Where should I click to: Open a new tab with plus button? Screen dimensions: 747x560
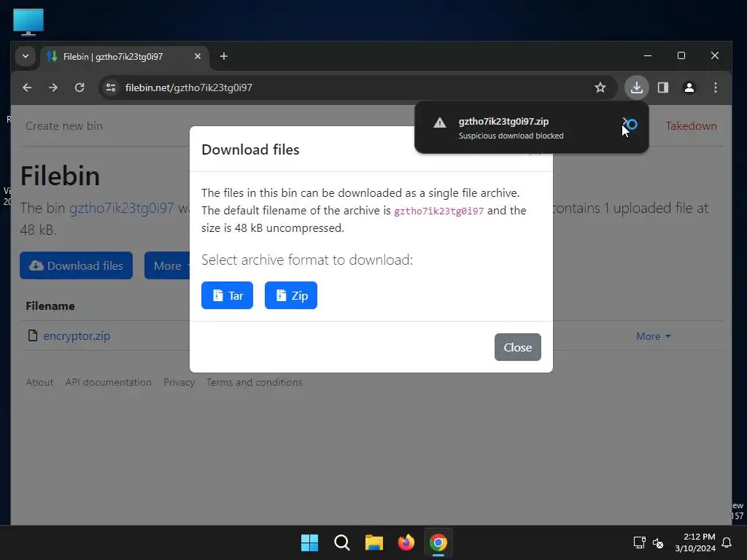coord(223,56)
